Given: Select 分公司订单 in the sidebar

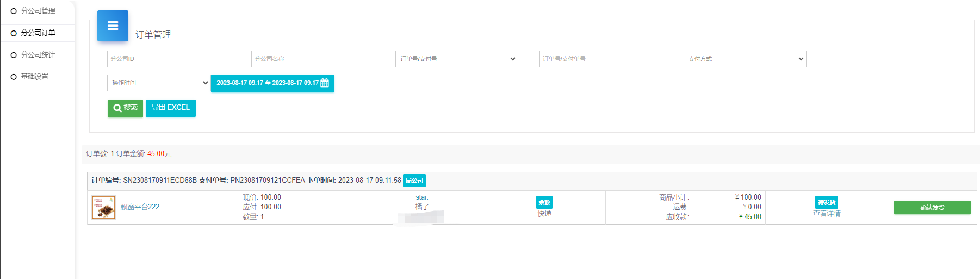Looking at the screenshot, I should point(38,33).
